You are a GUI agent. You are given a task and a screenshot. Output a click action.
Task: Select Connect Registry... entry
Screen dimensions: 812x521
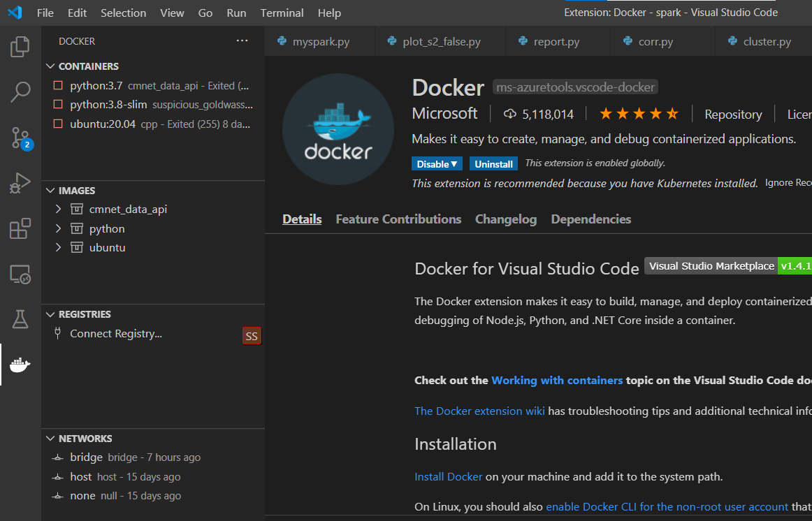[116, 334]
